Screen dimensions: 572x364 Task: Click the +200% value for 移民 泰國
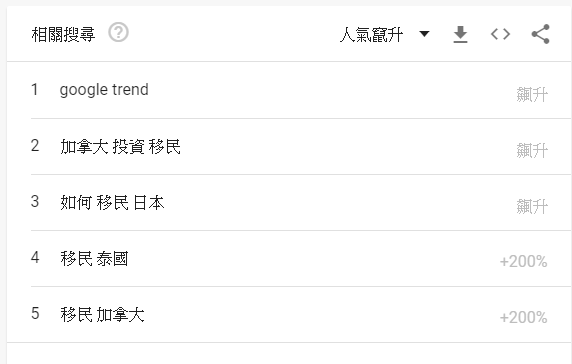(x=523, y=262)
